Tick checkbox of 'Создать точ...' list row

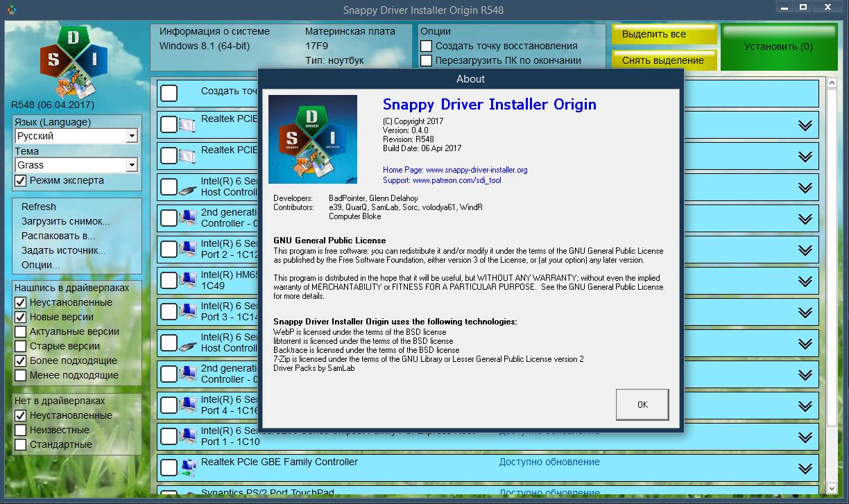click(169, 93)
